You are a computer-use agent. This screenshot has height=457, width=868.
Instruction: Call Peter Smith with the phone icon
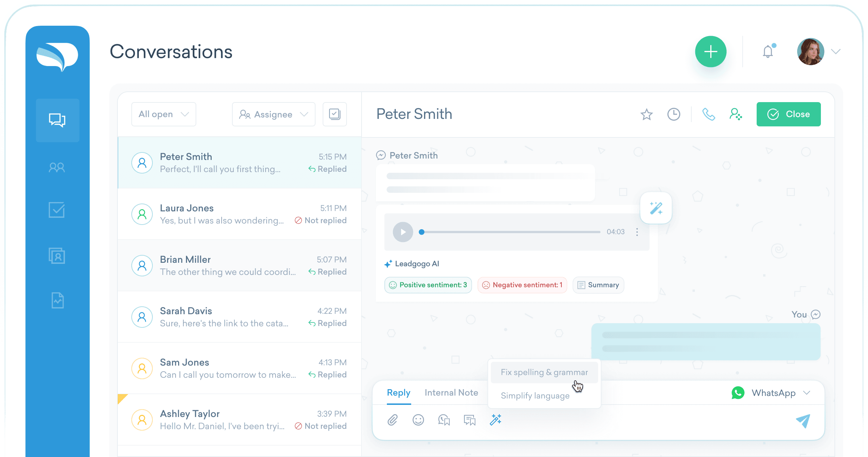708,115
